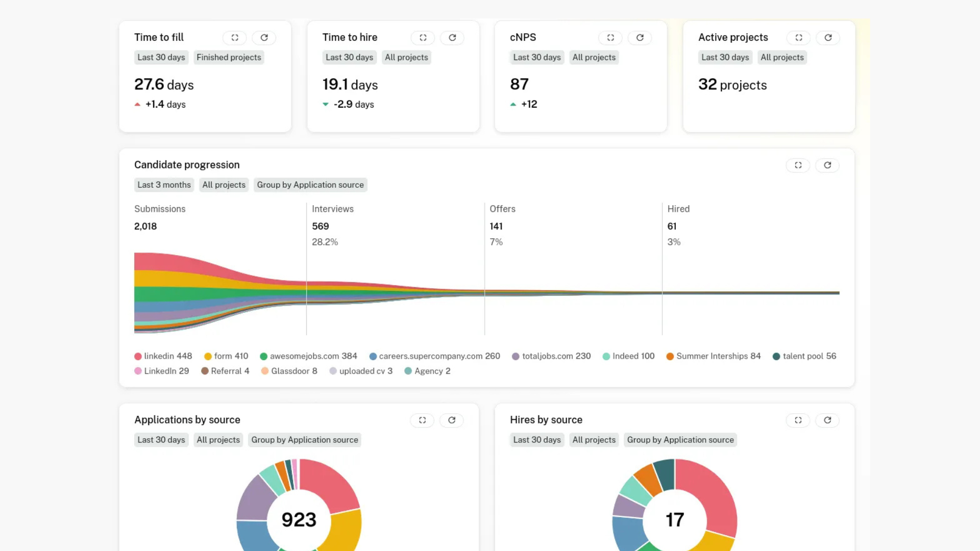980x551 pixels.
Task: Expand the Candidate progression chart fullscreen
Action: point(798,165)
